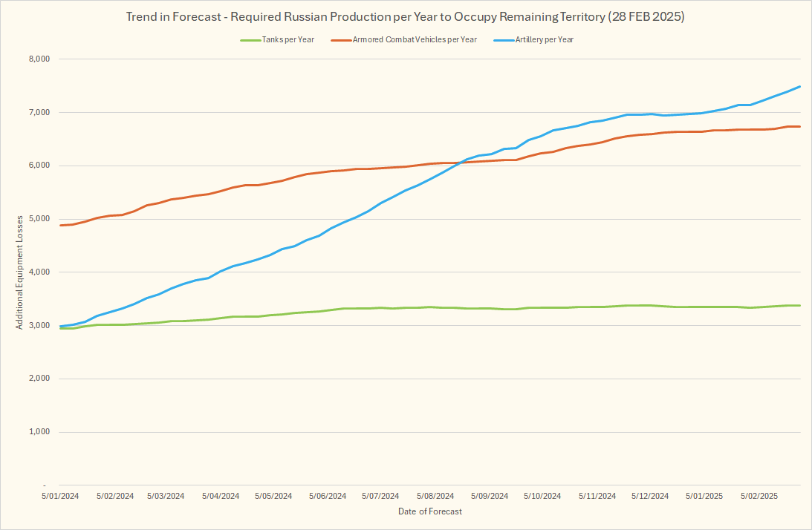Viewport: 812px width, 530px height.
Task: Select the Additional Equipment Losses axis title
Action: tap(19, 272)
